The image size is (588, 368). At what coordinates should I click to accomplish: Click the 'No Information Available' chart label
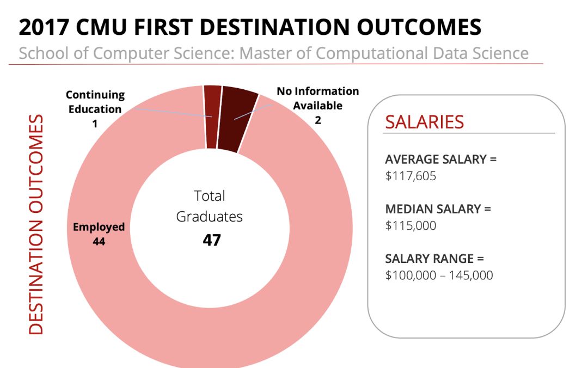pos(317,98)
